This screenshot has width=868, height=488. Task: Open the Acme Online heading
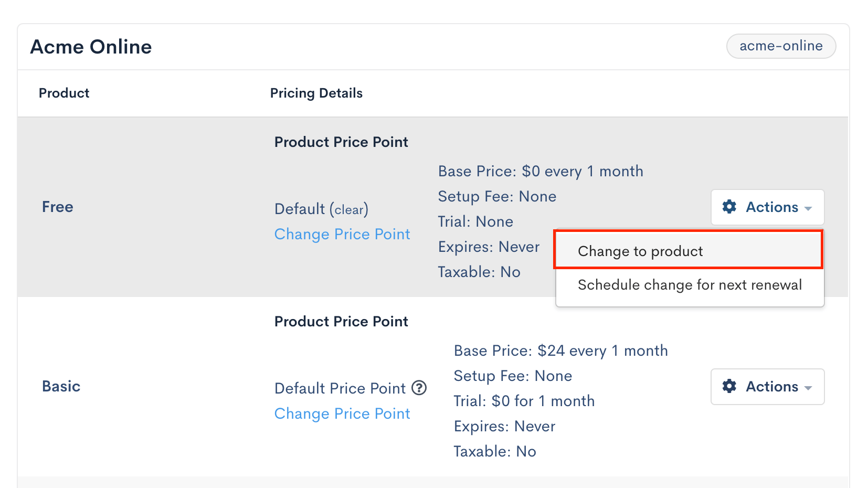pyautogui.click(x=91, y=46)
